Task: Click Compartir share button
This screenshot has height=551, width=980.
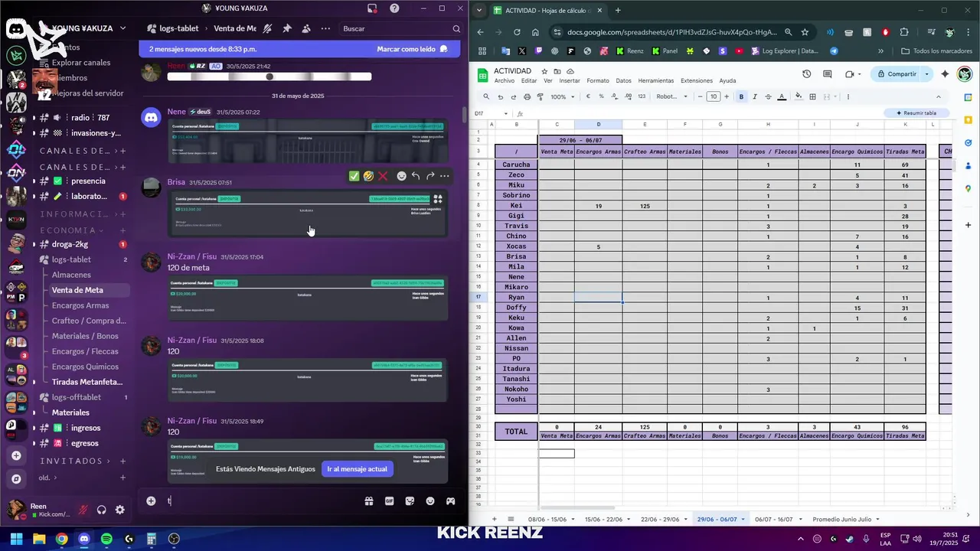Action: (896, 74)
